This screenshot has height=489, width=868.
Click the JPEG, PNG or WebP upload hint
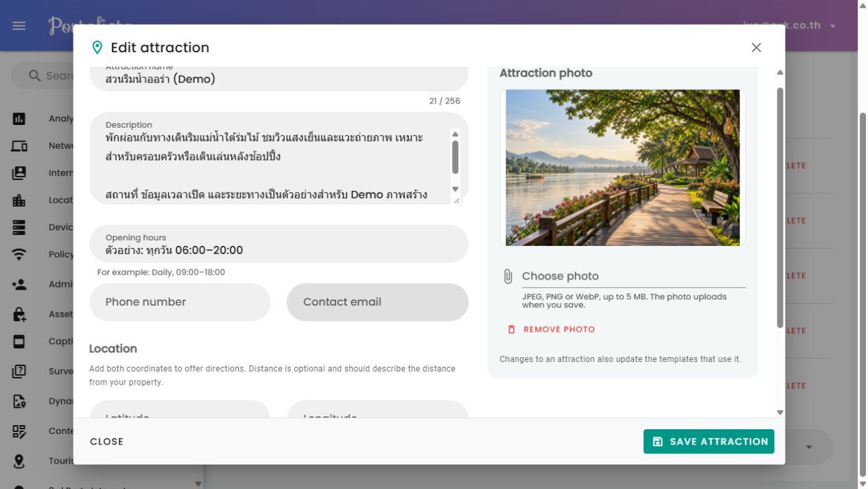[x=624, y=301]
